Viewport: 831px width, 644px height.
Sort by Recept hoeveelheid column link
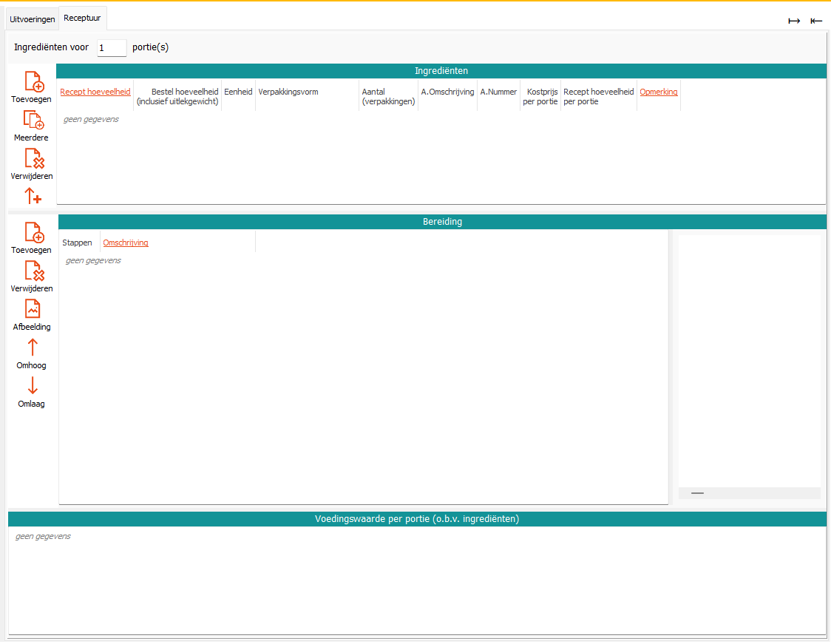coord(95,92)
